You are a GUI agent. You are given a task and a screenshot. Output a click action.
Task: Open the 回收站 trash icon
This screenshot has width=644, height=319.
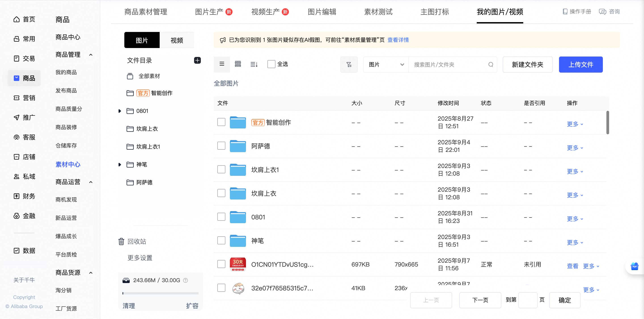(x=121, y=241)
